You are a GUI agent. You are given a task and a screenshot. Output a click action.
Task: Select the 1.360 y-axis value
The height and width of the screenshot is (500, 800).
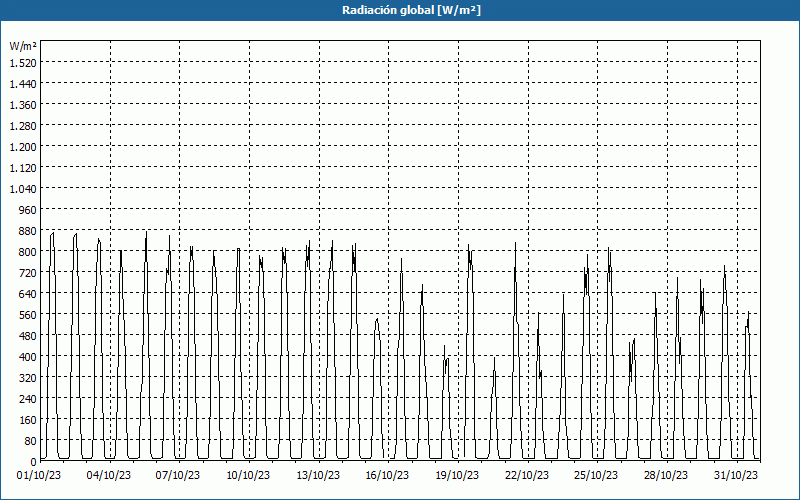23,105
